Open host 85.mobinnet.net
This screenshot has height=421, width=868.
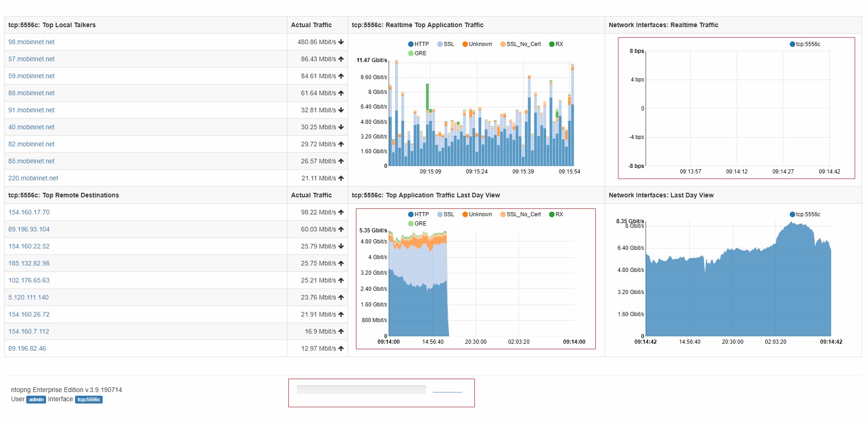tap(31, 161)
